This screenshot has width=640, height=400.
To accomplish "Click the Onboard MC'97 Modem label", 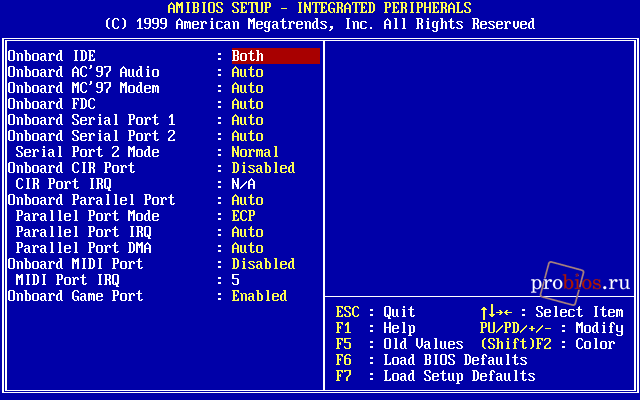I will pyautogui.click(x=83, y=88).
